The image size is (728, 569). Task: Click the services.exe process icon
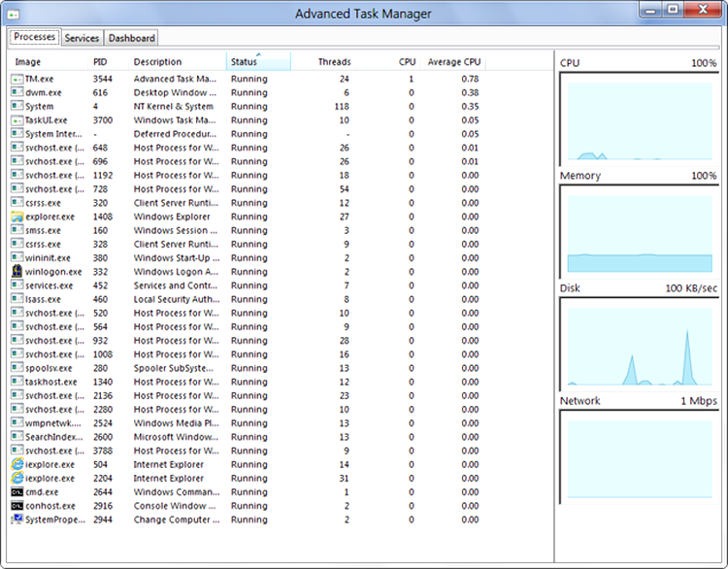tap(17, 285)
